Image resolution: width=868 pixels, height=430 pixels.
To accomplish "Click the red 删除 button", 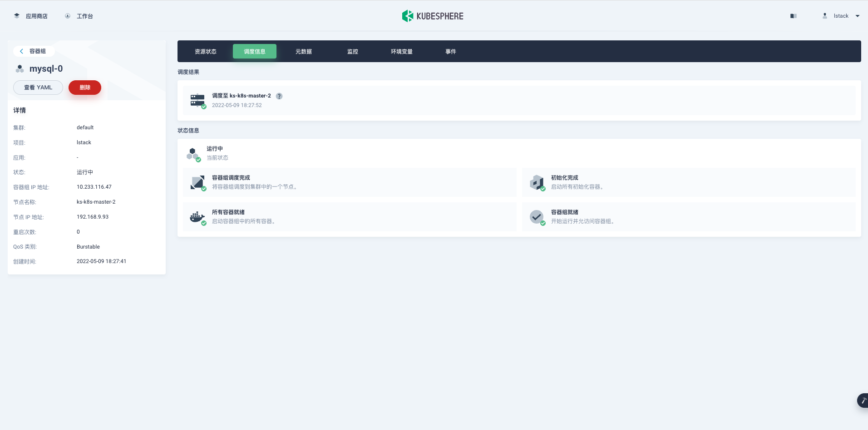I will click(85, 88).
